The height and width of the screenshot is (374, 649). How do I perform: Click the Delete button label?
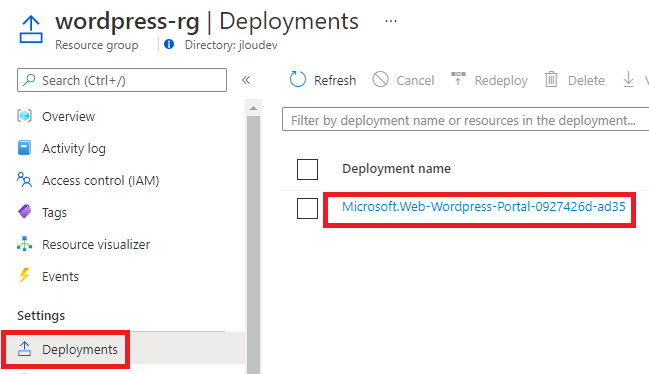point(586,80)
